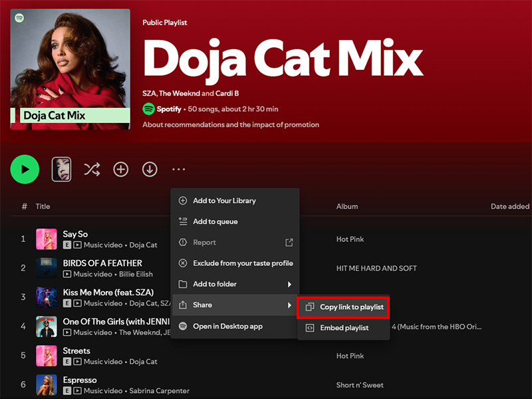This screenshot has height=399, width=532.
Task: Open the Short n' Sweet album link
Action: [x=360, y=385]
